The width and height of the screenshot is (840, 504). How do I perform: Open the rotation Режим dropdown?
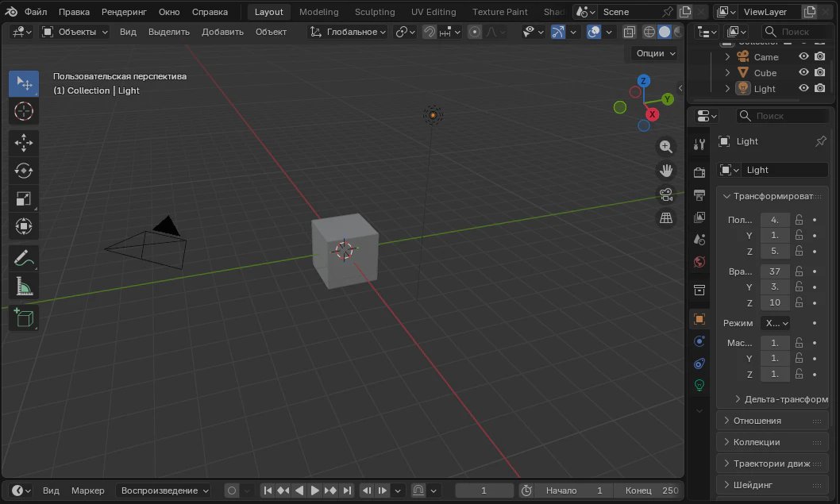point(775,323)
